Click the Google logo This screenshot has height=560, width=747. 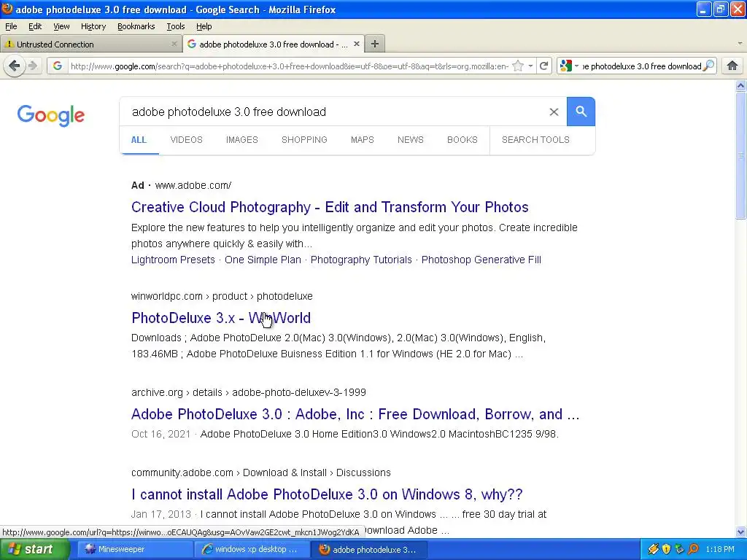click(x=50, y=115)
